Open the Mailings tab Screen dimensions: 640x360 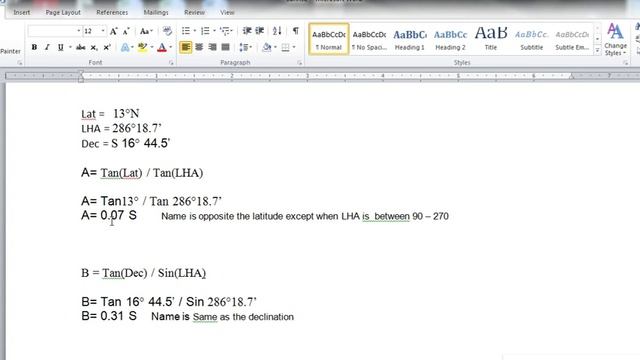[x=156, y=13]
